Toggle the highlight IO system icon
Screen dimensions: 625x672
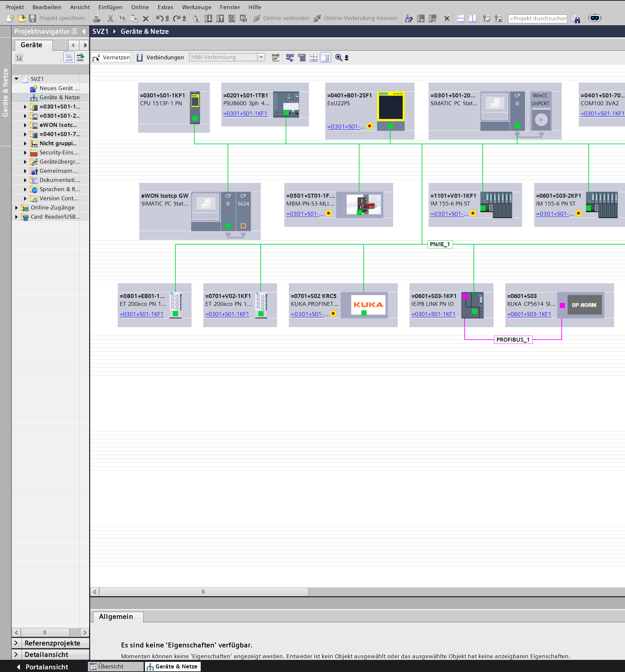click(290, 57)
